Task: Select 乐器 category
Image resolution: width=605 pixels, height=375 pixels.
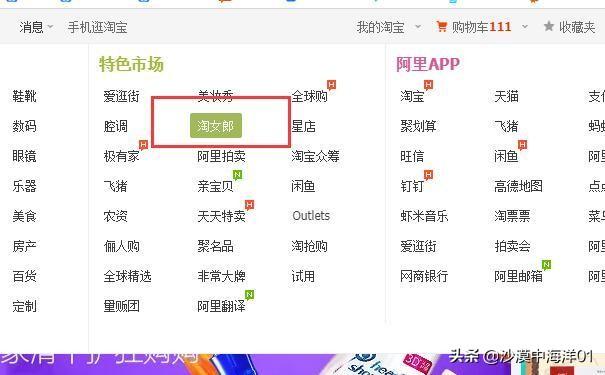Action: tap(24, 186)
